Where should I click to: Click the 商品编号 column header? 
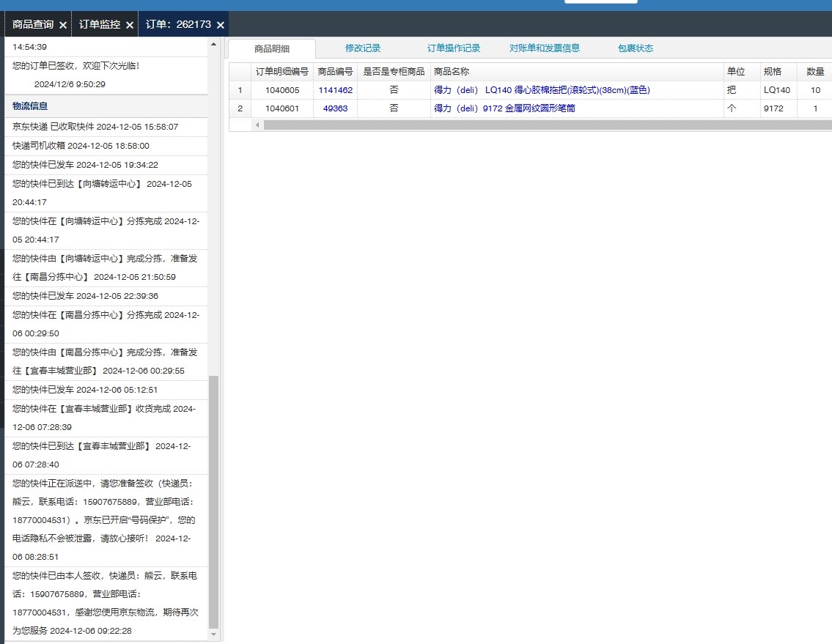point(335,72)
